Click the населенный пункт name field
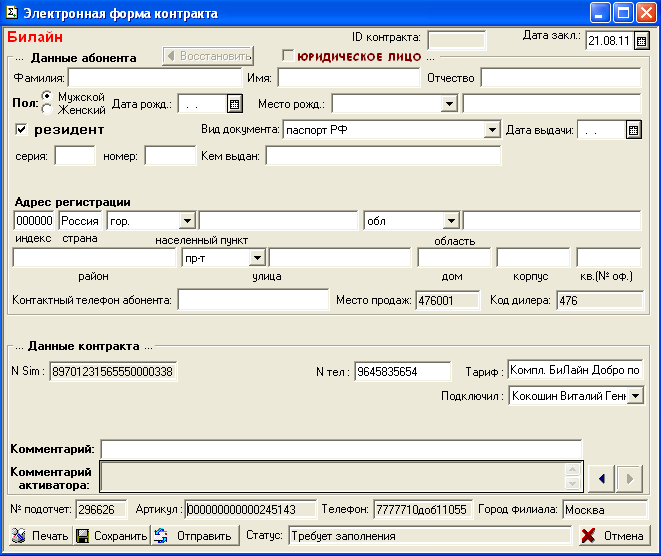Image resolution: width=661 pixels, height=556 pixels. tap(278, 220)
